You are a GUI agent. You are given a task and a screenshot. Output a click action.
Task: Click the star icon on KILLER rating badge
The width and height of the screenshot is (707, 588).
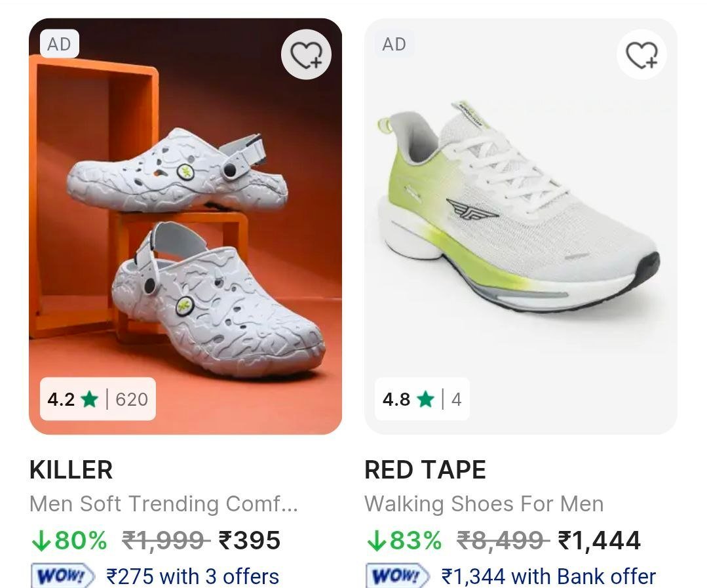tap(88, 400)
